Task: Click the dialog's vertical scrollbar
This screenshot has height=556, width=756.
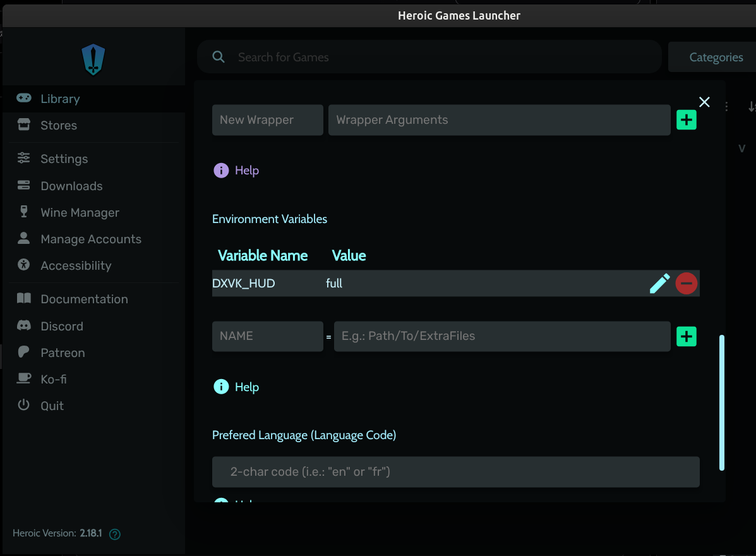Action: point(722,402)
